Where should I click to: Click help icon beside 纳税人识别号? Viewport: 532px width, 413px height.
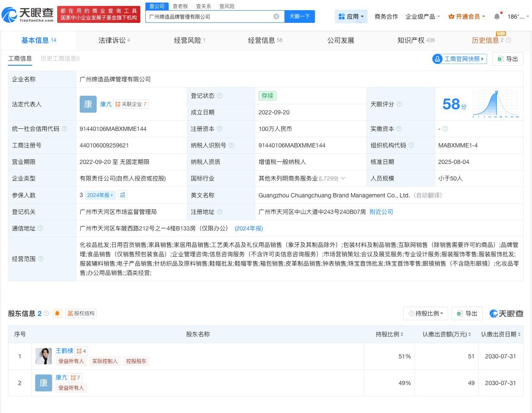click(x=231, y=145)
